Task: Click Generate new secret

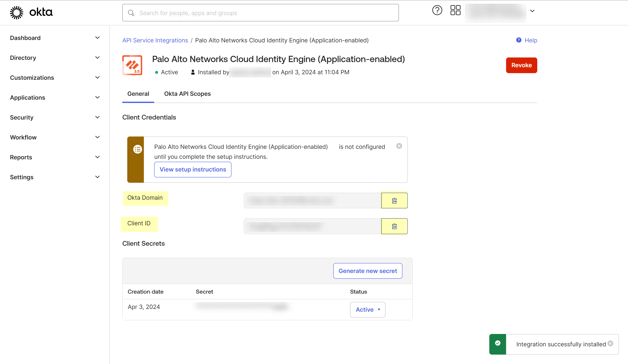Action: point(367,271)
